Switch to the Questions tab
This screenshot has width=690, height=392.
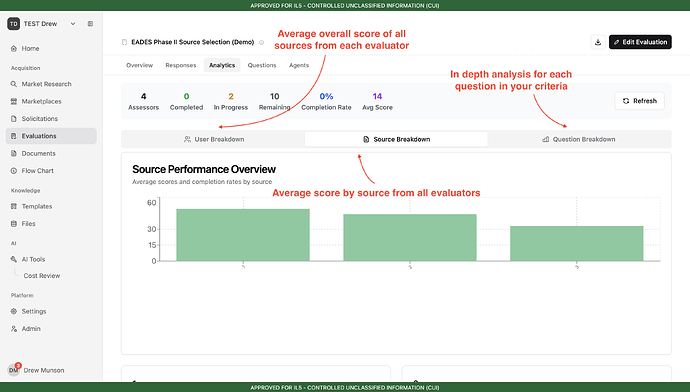pyautogui.click(x=262, y=65)
